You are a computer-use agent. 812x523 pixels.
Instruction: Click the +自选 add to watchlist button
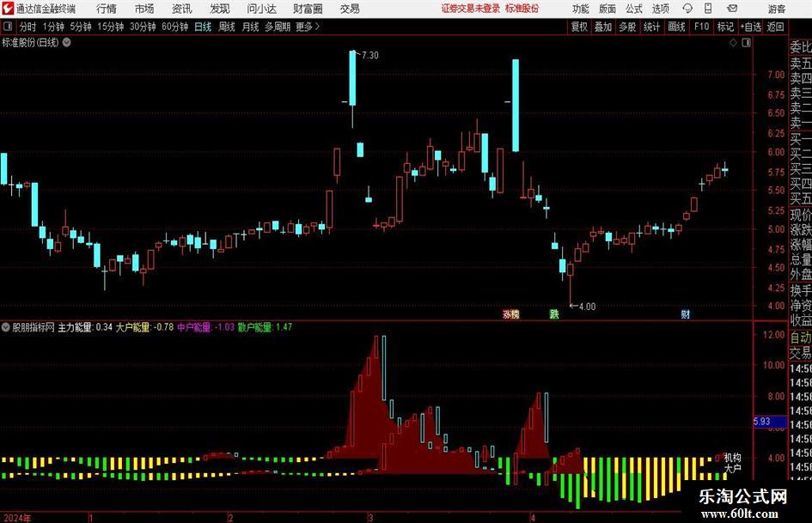click(750, 27)
